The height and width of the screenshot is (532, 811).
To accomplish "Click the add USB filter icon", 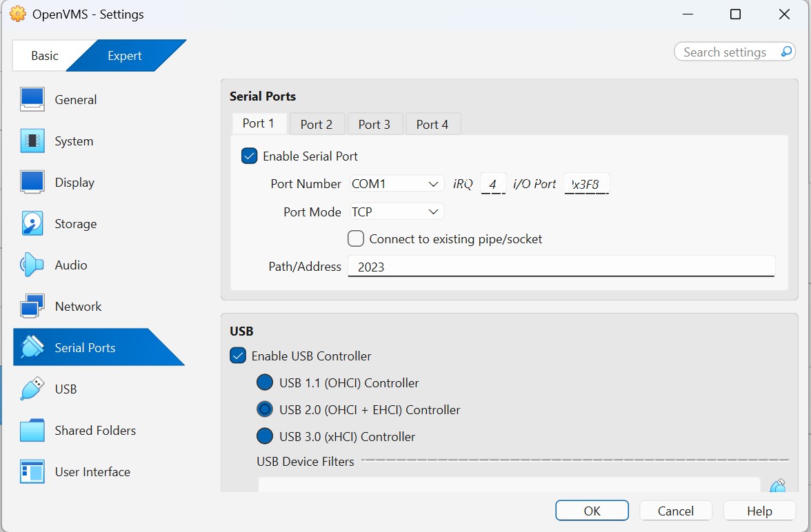I will pos(777,486).
